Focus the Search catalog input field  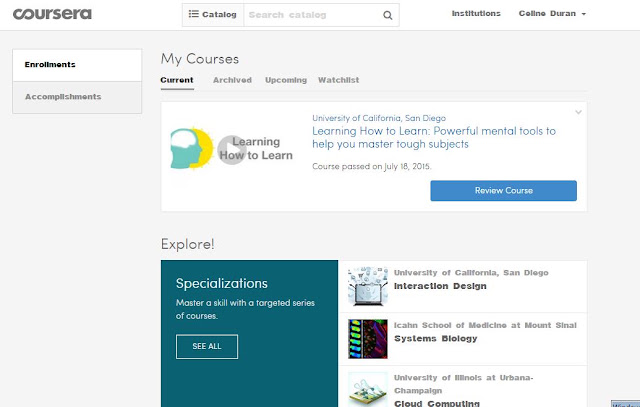click(313, 15)
